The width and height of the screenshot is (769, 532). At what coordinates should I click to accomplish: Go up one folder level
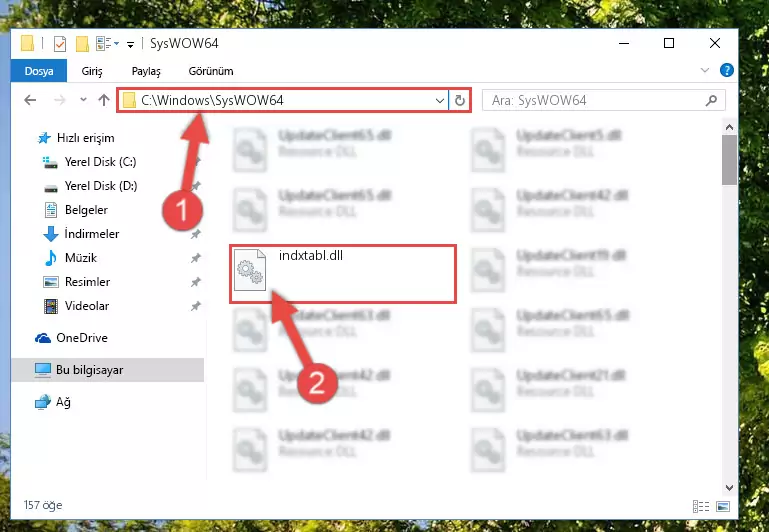103,100
